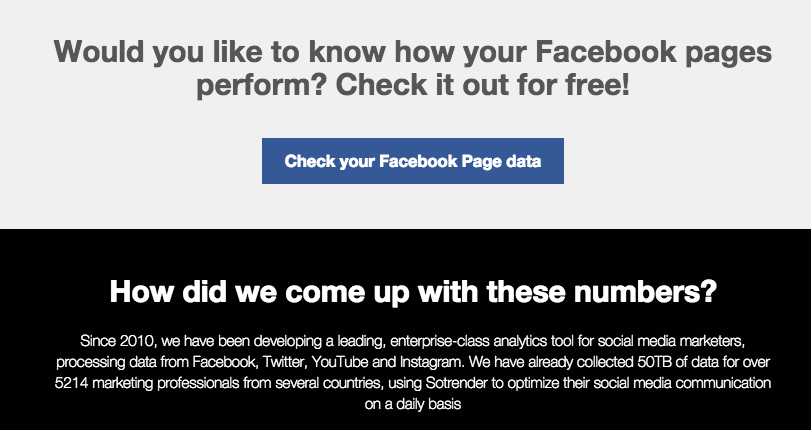
Task: Click 'How did we come up with these numbers?' heading
Action: click(412, 293)
